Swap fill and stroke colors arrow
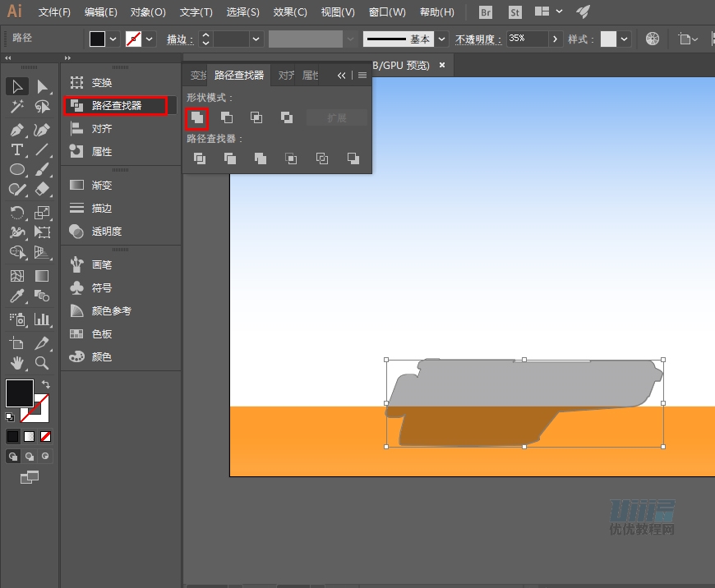This screenshot has height=588, width=715. (46, 384)
